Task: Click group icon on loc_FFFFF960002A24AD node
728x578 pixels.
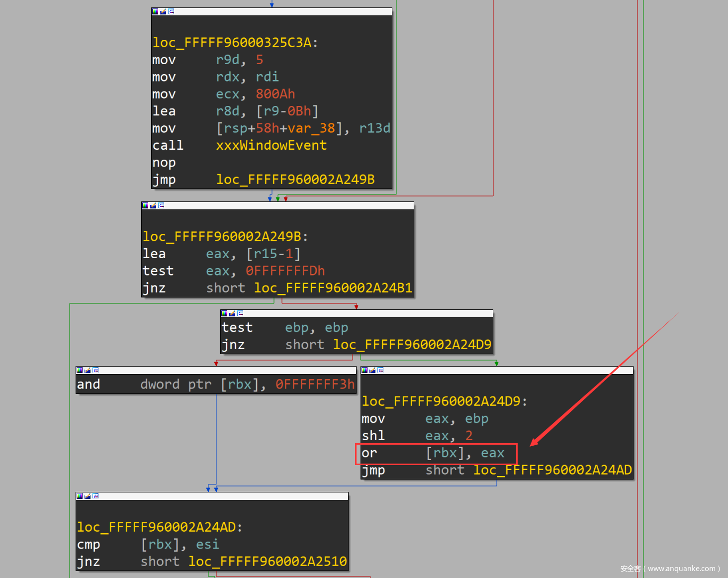Action: point(95,496)
